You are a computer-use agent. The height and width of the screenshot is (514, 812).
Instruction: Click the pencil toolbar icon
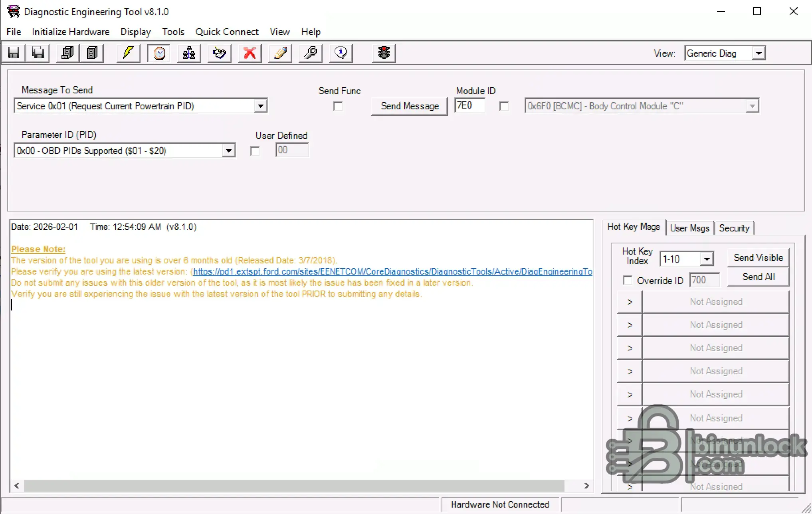pyautogui.click(x=280, y=53)
